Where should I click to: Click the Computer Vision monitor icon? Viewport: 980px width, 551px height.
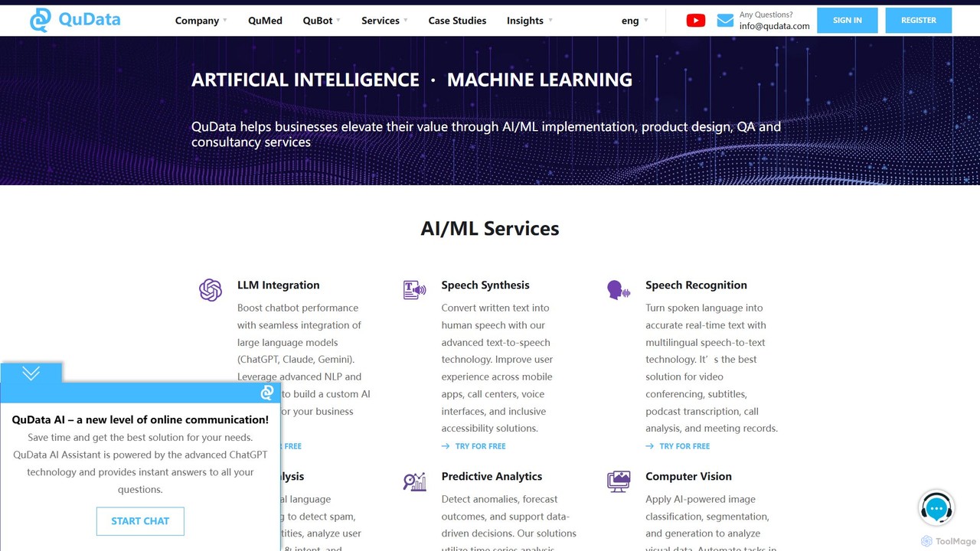click(619, 481)
